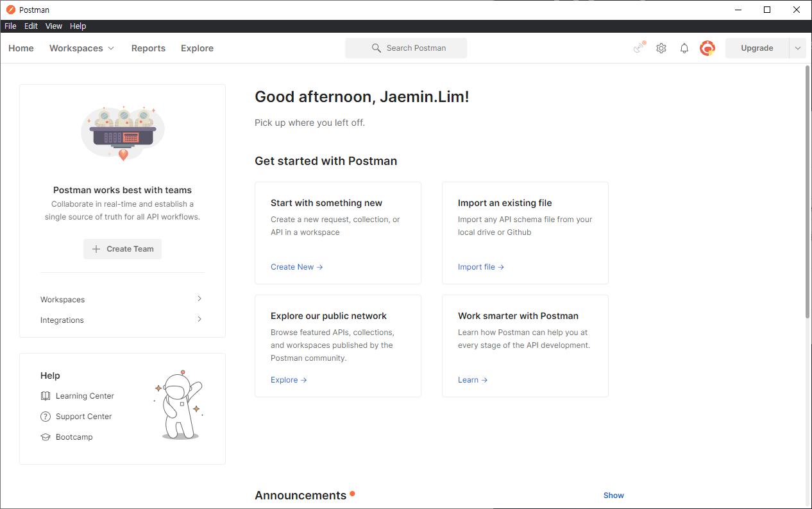This screenshot has width=812, height=509.
Task: Click the astronauts team illustration
Action: tap(123, 133)
